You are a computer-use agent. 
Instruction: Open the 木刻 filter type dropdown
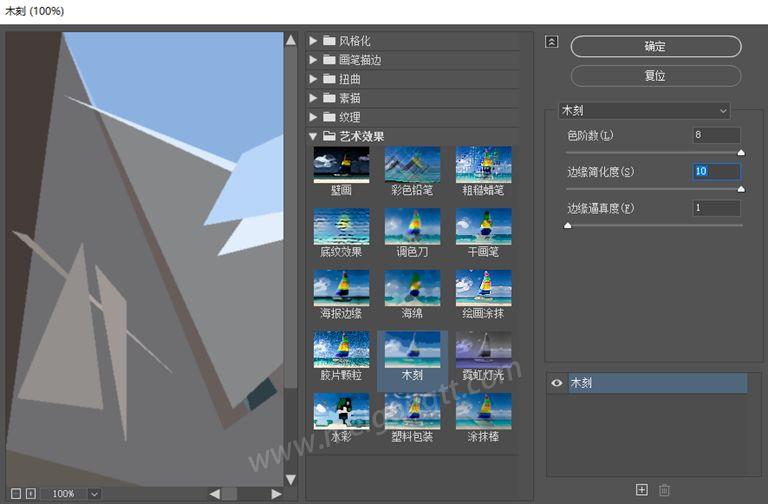pyautogui.click(x=644, y=111)
